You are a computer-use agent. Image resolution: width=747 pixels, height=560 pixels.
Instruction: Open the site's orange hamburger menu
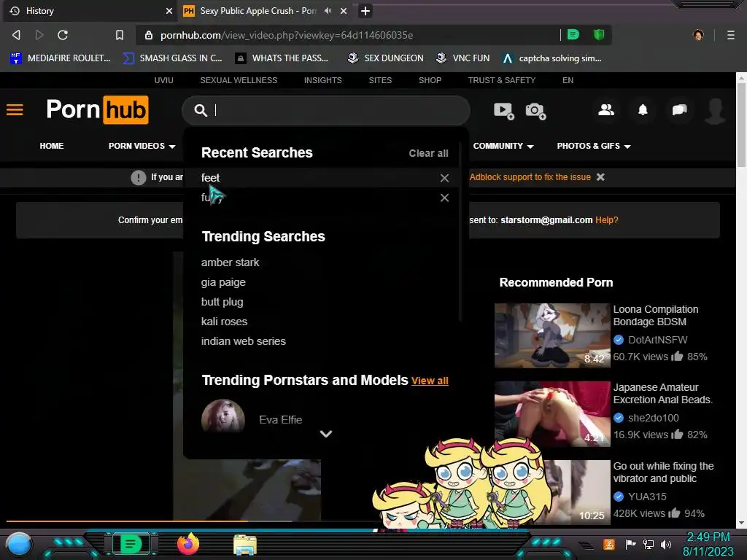pos(15,110)
